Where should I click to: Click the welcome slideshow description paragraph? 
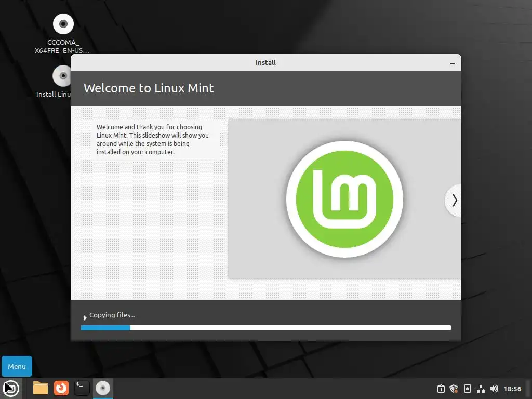(x=152, y=139)
